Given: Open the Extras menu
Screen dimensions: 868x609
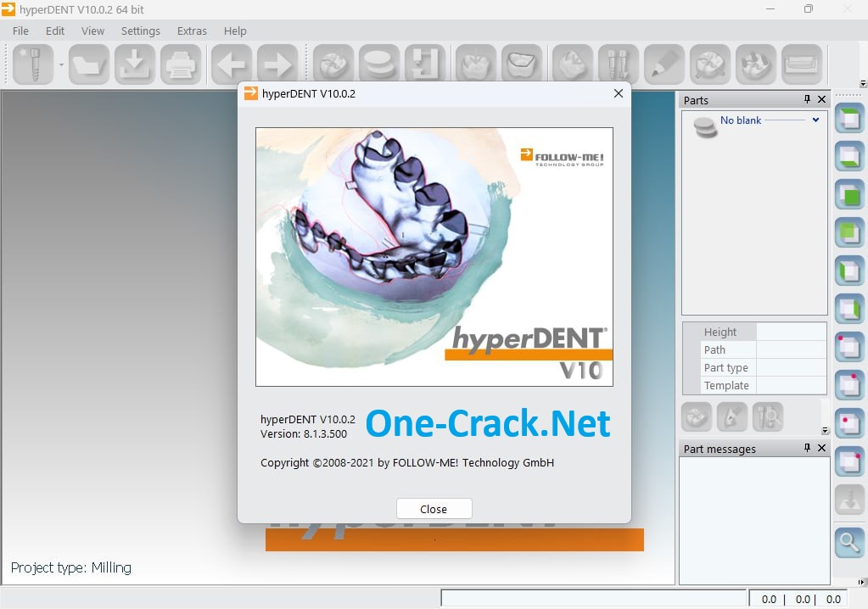Looking at the screenshot, I should 191,31.
